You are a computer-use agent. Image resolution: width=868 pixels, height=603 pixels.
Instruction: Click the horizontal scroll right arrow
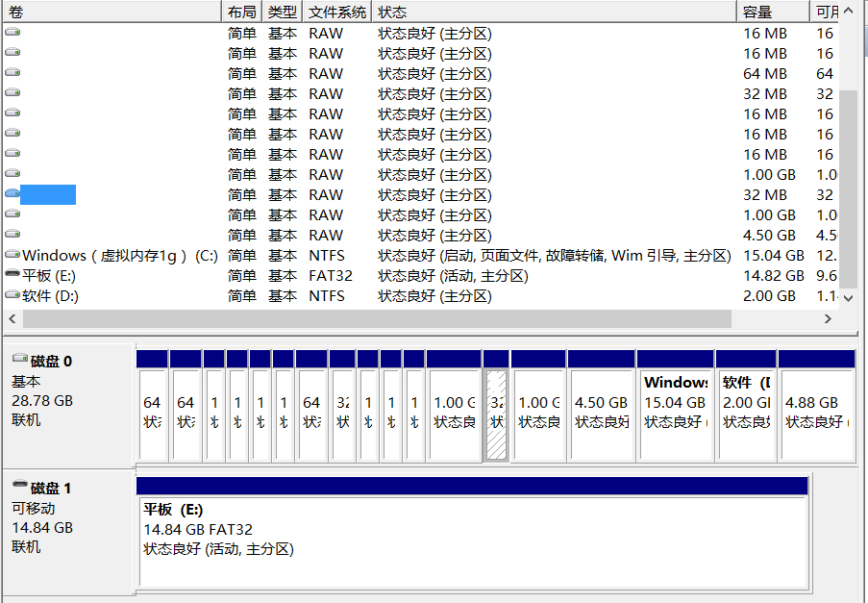coord(828,318)
